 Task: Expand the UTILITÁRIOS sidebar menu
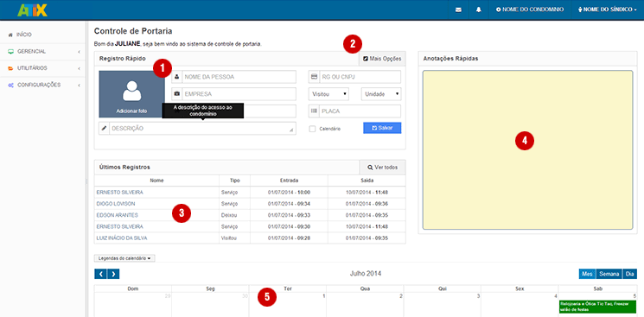point(43,68)
